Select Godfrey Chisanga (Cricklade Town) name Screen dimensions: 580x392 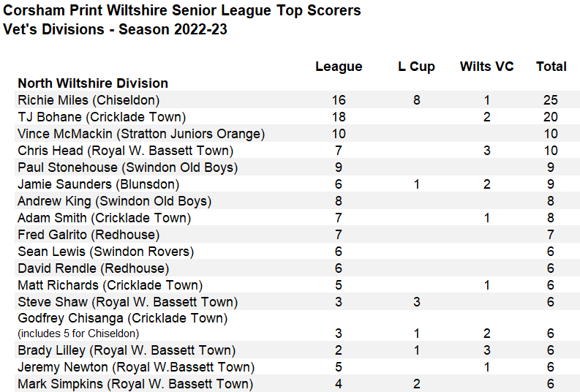coord(122,319)
